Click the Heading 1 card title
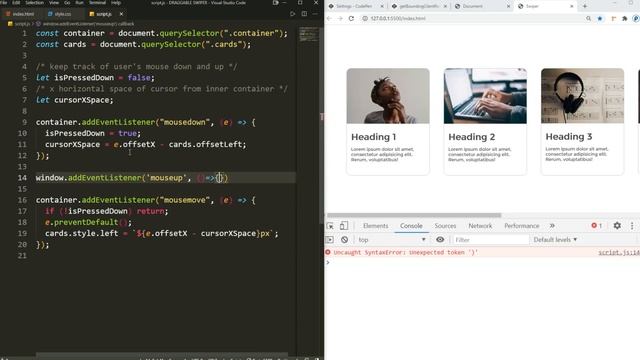The image size is (640, 360). (x=373, y=137)
